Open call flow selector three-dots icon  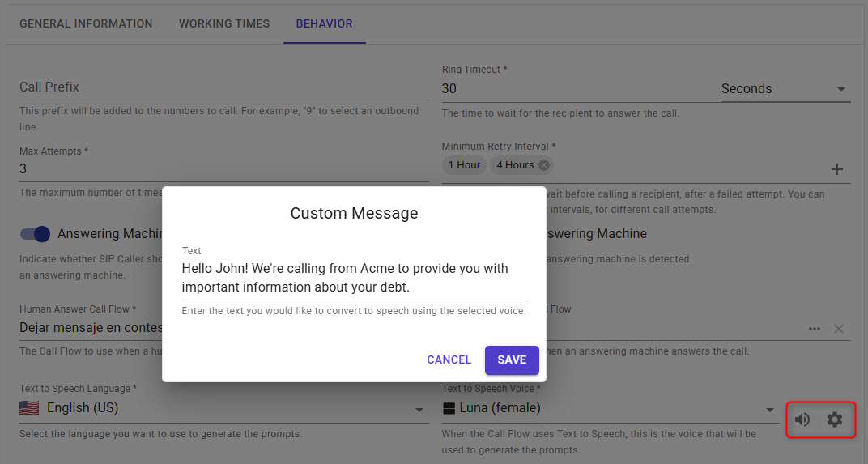[814, 329]
